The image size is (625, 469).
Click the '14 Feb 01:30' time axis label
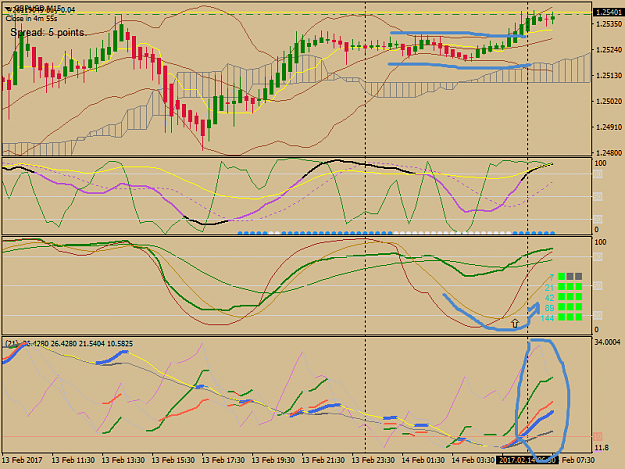click(x=423, y=460)
